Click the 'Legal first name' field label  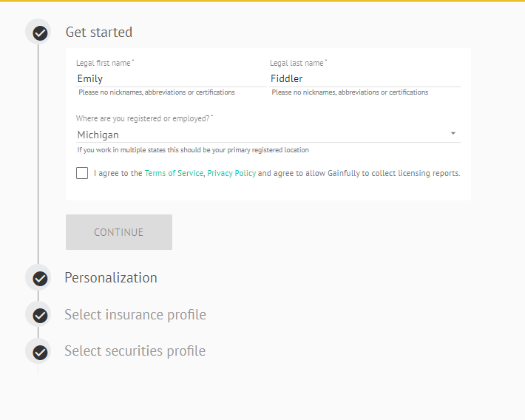click(x=105, y=63)
